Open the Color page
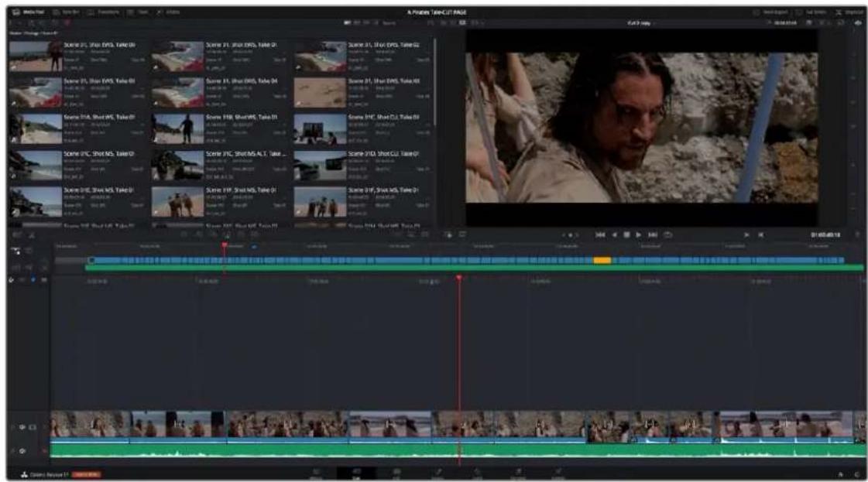 pos(477,473)
